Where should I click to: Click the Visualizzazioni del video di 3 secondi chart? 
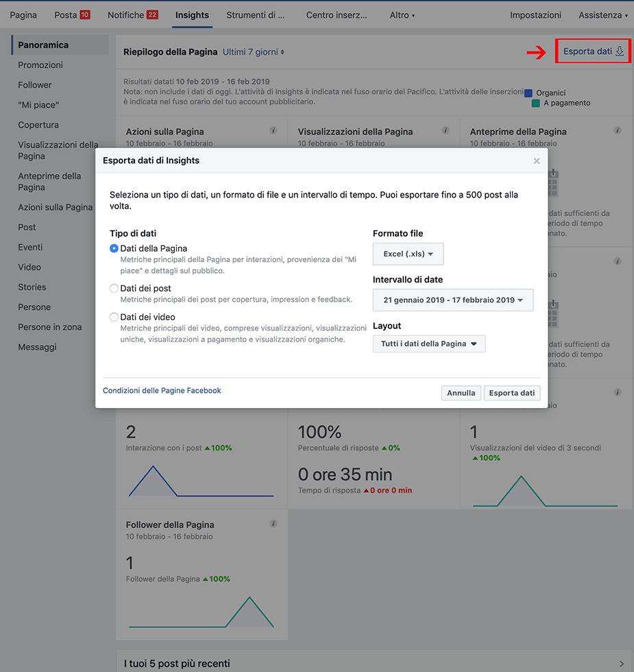click(x=546, y=491)
